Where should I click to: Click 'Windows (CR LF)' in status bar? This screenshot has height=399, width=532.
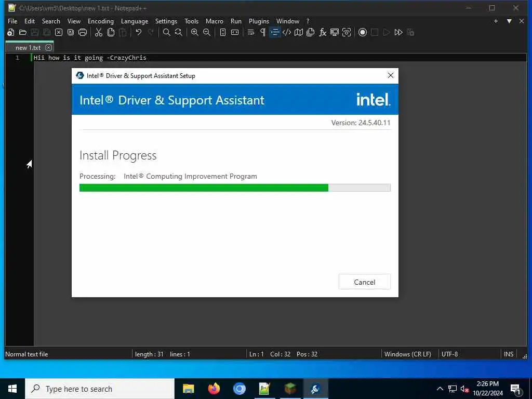[407, 354]
